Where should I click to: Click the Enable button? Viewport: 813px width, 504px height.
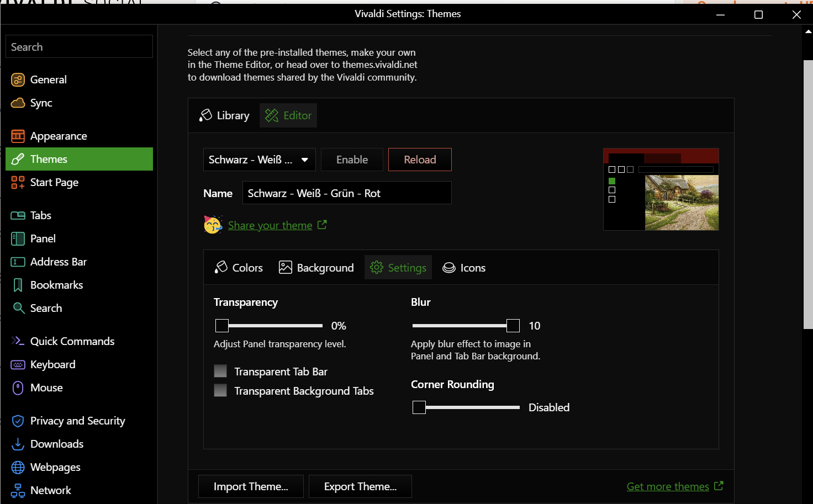click(x=352, y=160)
